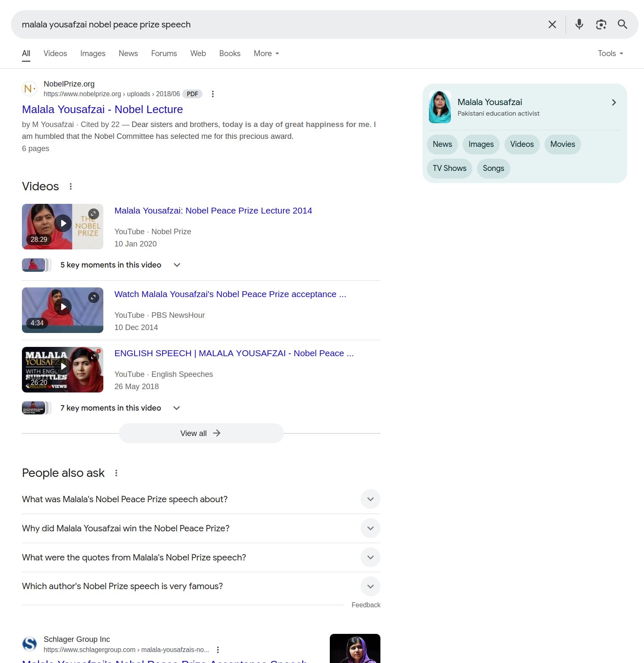Open Malala Yousafzai - Nobel Lecture link
This screenshot has height=663, width=644.
[102, 110]
